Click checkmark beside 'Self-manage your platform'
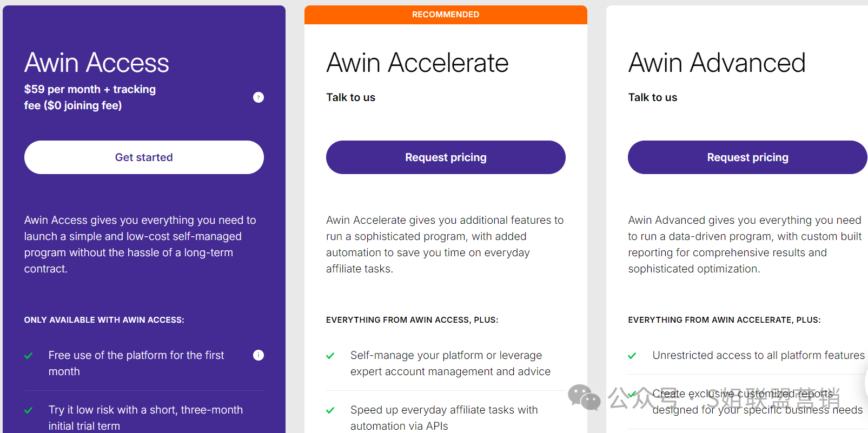The width and height of the screenshot is (868, 433). click(x=330, y=356)
